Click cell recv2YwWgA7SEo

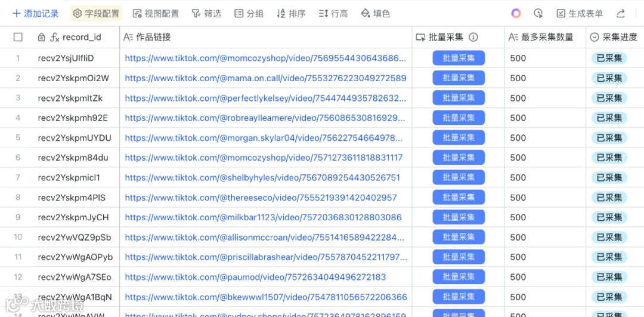coord(75,277)
